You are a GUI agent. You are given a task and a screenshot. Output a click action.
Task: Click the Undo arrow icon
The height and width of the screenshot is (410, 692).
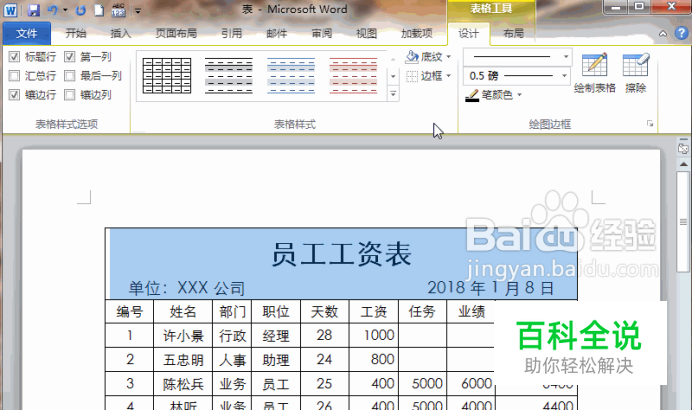click(x=53, y=10)
